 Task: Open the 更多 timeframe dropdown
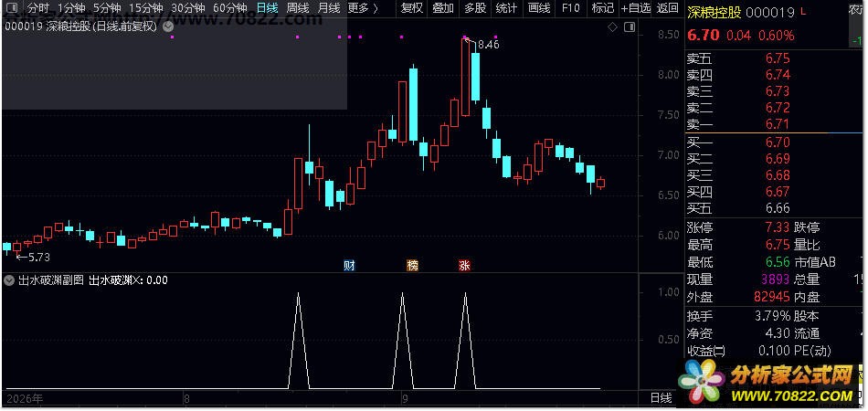pos(363,7)
